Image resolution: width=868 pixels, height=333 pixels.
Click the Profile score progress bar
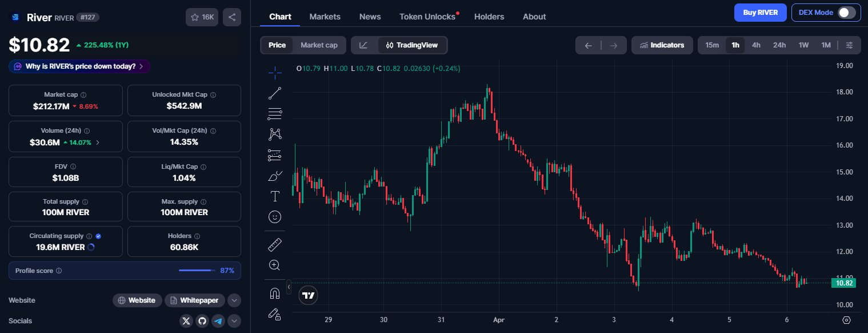tap(196, 271)
